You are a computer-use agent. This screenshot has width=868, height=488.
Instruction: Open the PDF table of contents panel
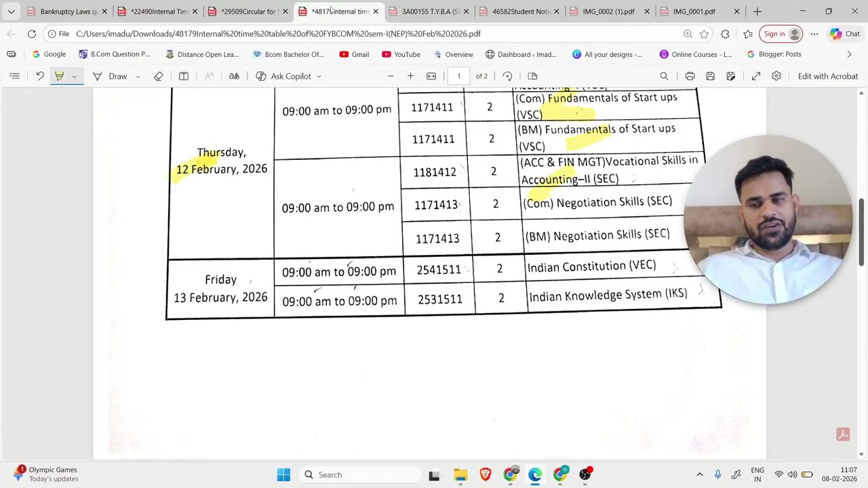pyautogui.click(x=14, y=76)
